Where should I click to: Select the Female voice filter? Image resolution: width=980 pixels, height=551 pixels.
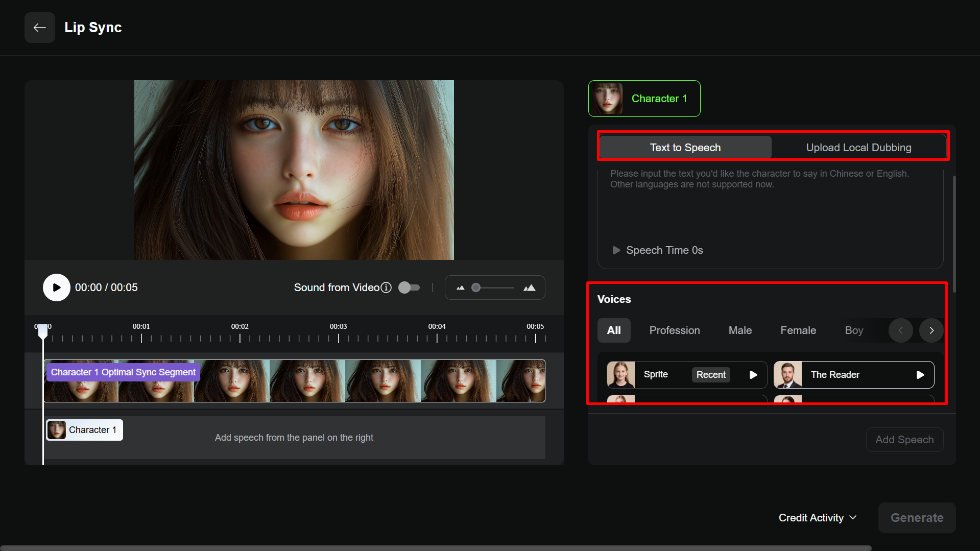coord(798,330)
